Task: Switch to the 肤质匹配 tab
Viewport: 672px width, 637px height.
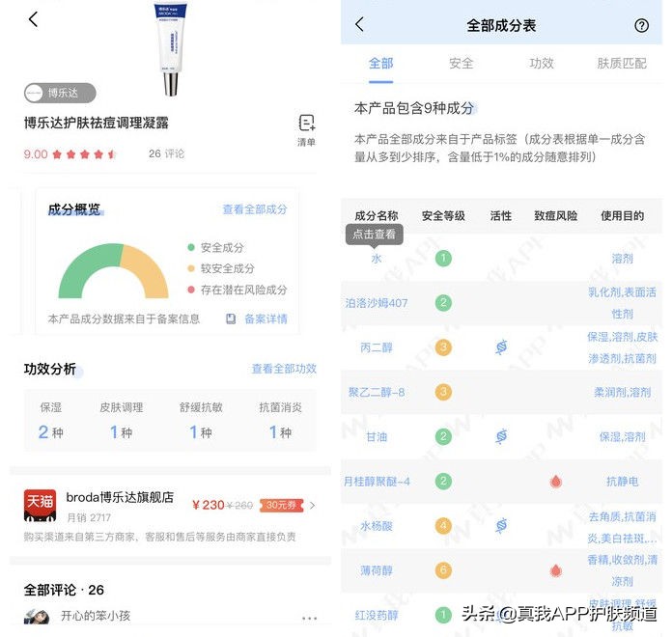Action: point(622,64)
